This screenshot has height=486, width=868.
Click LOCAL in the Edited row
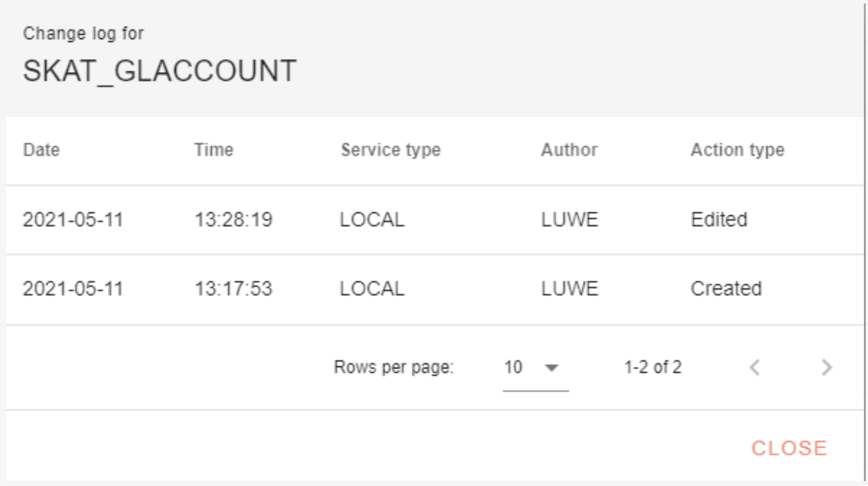tap(372, 219)
